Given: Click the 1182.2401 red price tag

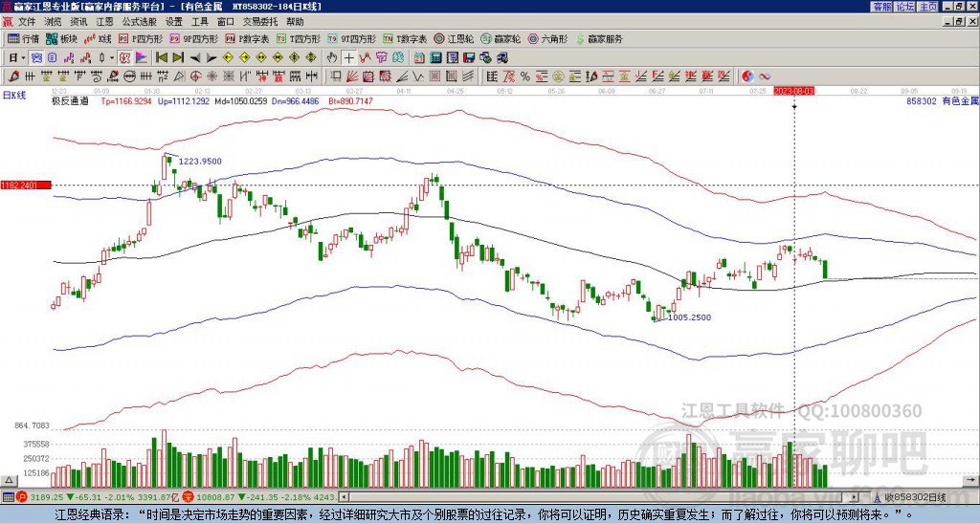Looking at the screenshot, I should (x=25, y=185).
